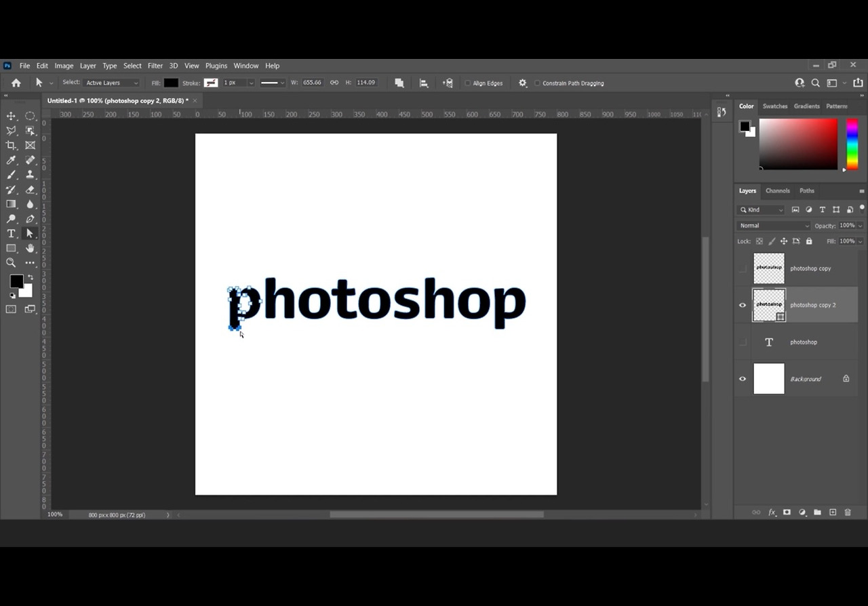Click the Home icon in options bar
Screen dimensions: 868x606
click(16, 83)
